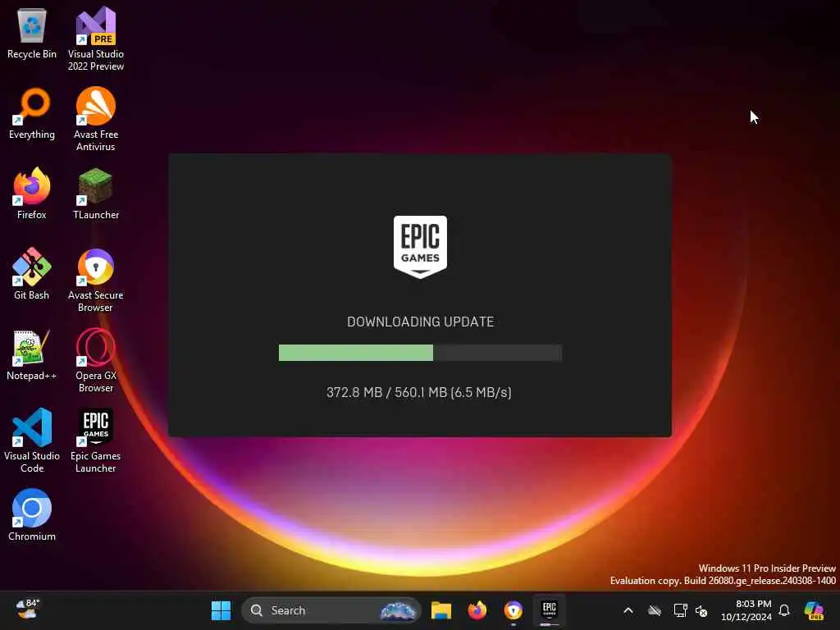Select the Firefox desktop shortcut

pyautogui.click(x=32, y=194)
